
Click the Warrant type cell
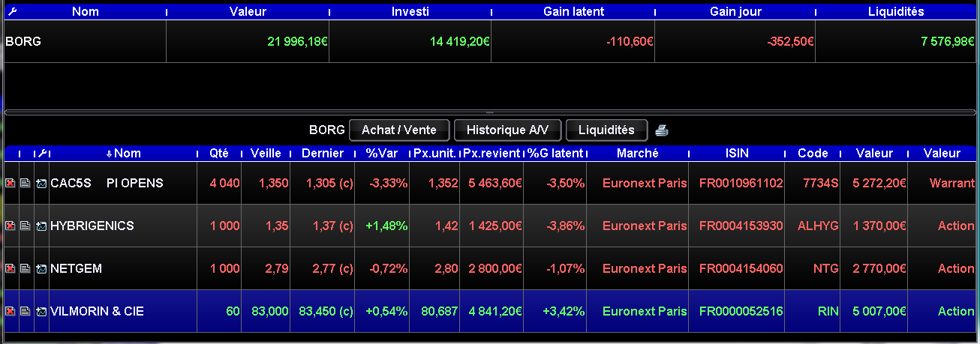coord(952,183)
